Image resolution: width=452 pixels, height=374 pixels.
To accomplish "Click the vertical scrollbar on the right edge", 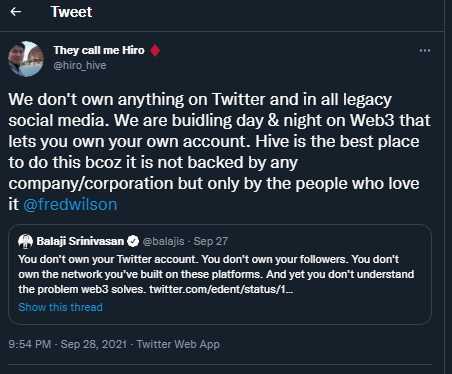I will pos(448,187).
